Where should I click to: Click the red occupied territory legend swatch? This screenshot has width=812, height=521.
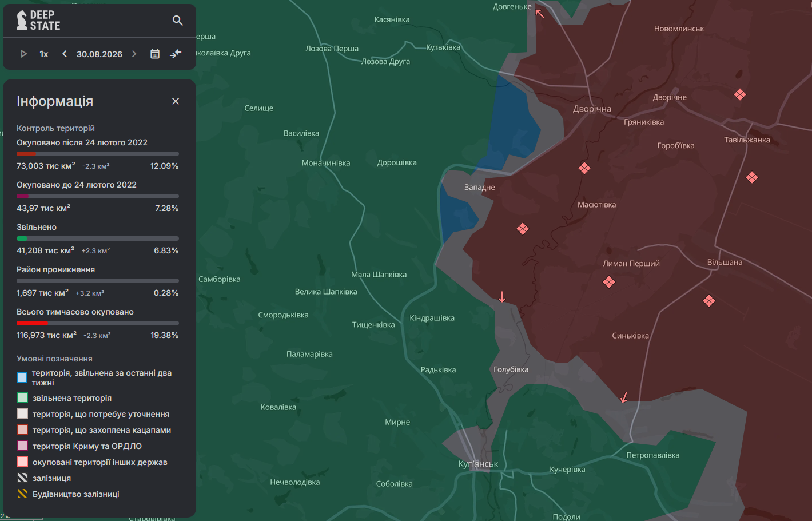(22, 430)
